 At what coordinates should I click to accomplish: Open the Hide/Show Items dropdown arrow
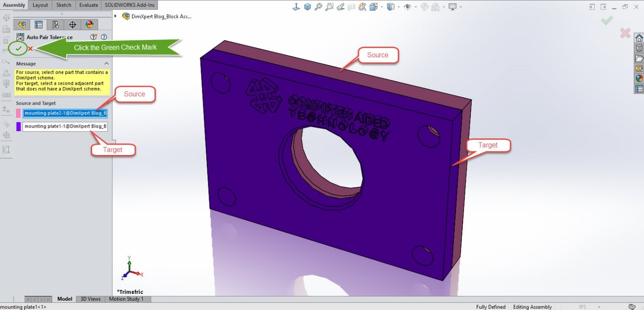tap(416, 7)
